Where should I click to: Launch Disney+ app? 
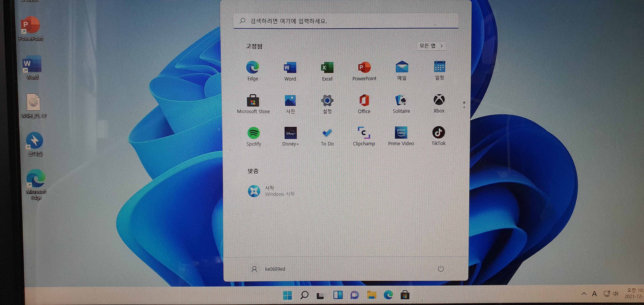(290, 137)
